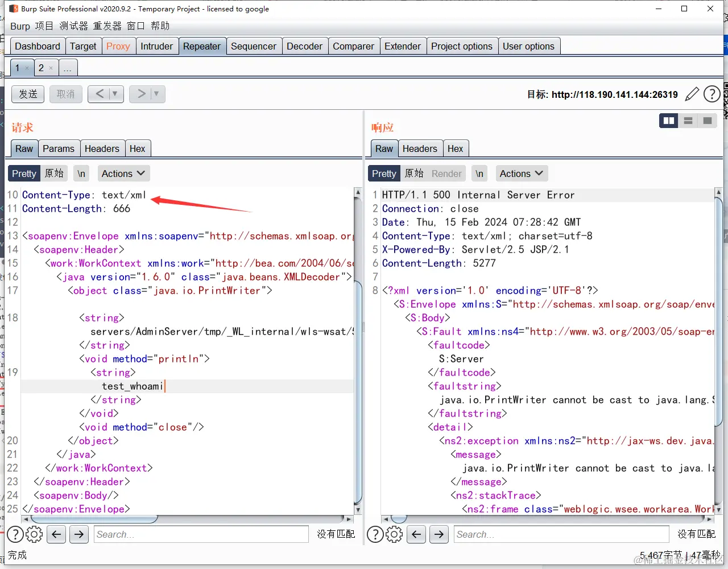Go forward to next request
The image size is (728, 569).
click(x=140, y=94)
